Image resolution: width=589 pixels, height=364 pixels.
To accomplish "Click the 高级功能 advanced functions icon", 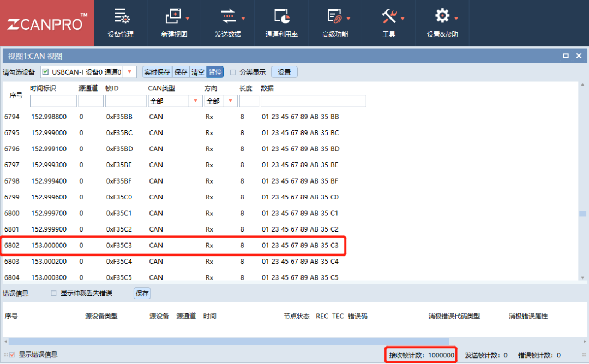I will (x=334, y=16).
